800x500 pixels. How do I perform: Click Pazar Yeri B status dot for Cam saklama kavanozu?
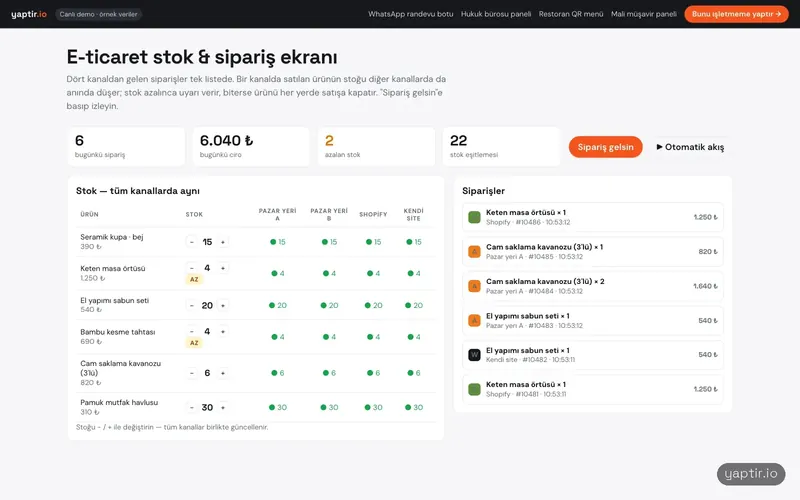[x=326, y=373]
